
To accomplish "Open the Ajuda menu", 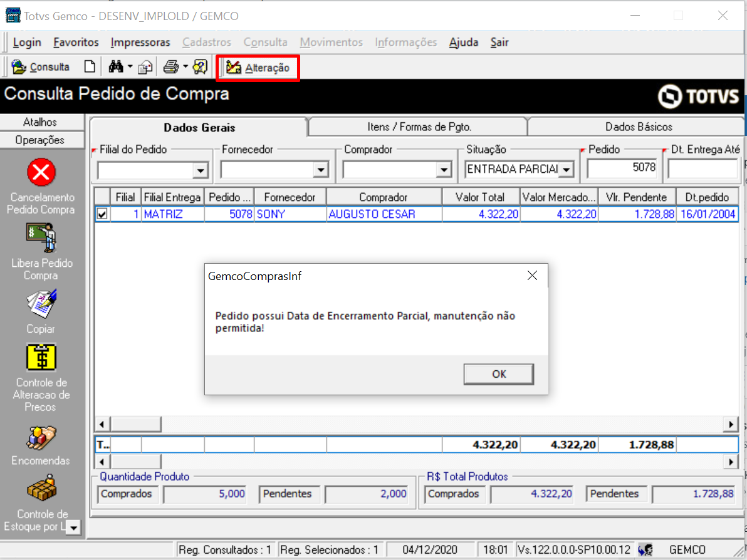I will tap(464, 43).
